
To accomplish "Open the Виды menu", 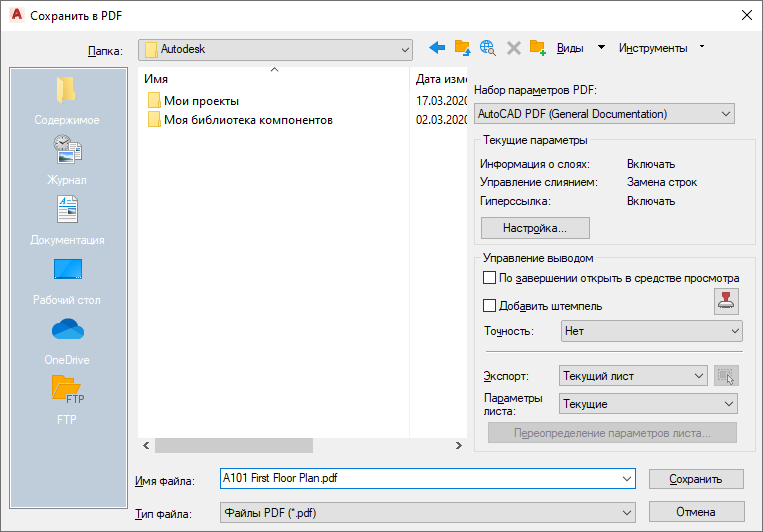I will coord(570,48).
